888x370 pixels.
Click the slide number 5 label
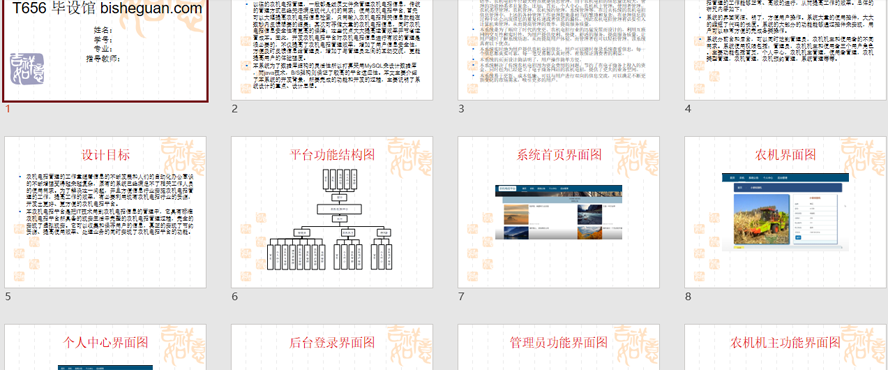point(8,296)
